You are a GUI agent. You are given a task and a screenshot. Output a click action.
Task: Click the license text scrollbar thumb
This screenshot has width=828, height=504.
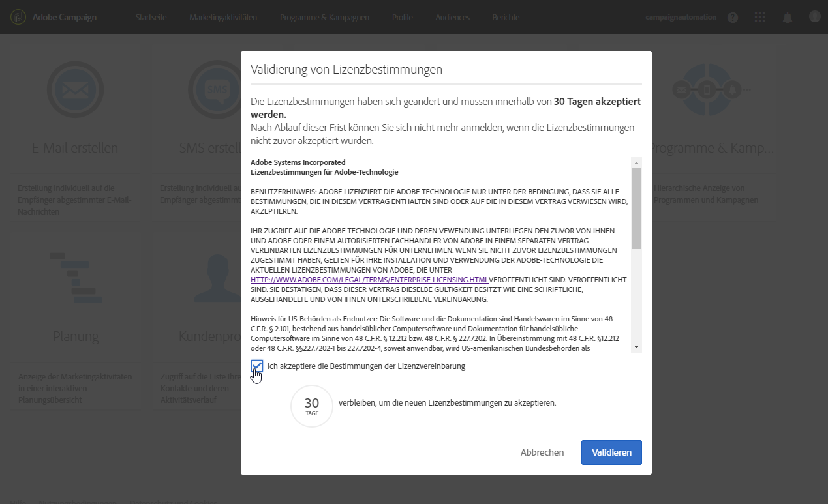pyautogui.click(x=636, y=209)
